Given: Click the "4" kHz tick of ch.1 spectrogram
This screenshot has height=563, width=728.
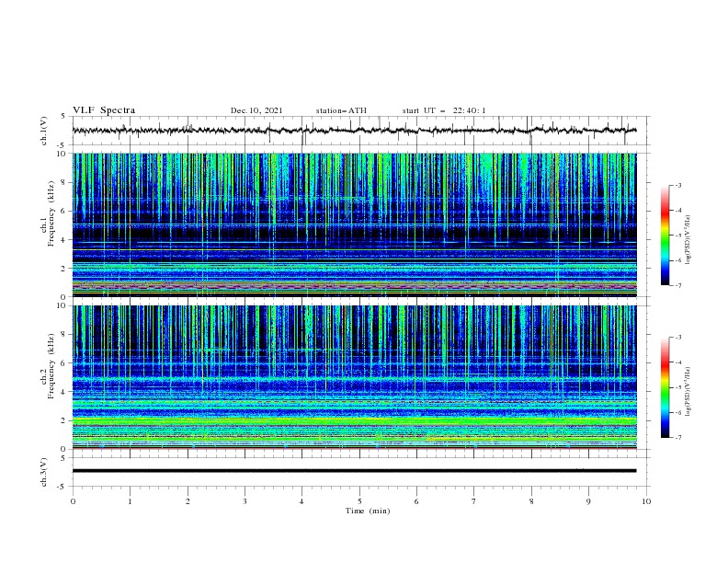Looking at the screenshot, I should coord(64,240).
